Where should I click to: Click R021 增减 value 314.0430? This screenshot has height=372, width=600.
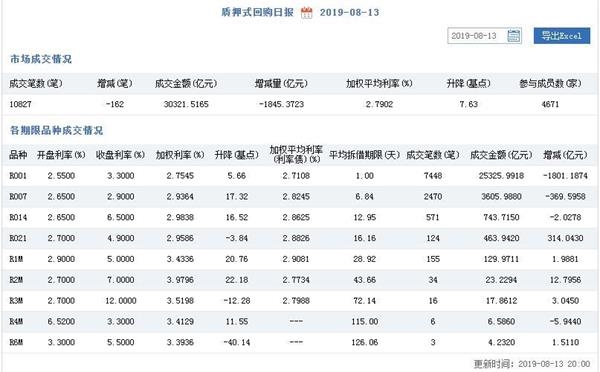tap(565, 238)
